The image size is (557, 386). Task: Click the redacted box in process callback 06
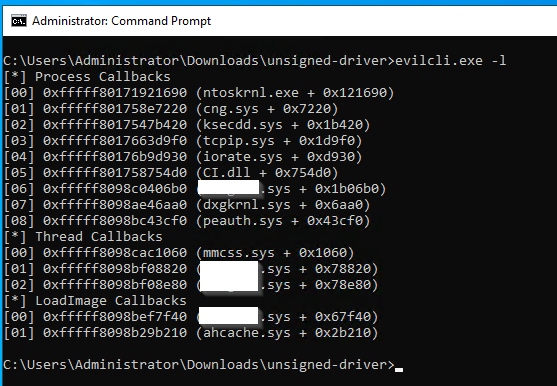coord(229,187)
